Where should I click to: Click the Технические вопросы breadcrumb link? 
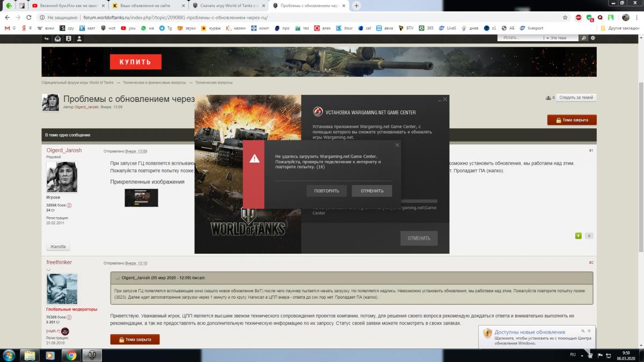(214, 83)
